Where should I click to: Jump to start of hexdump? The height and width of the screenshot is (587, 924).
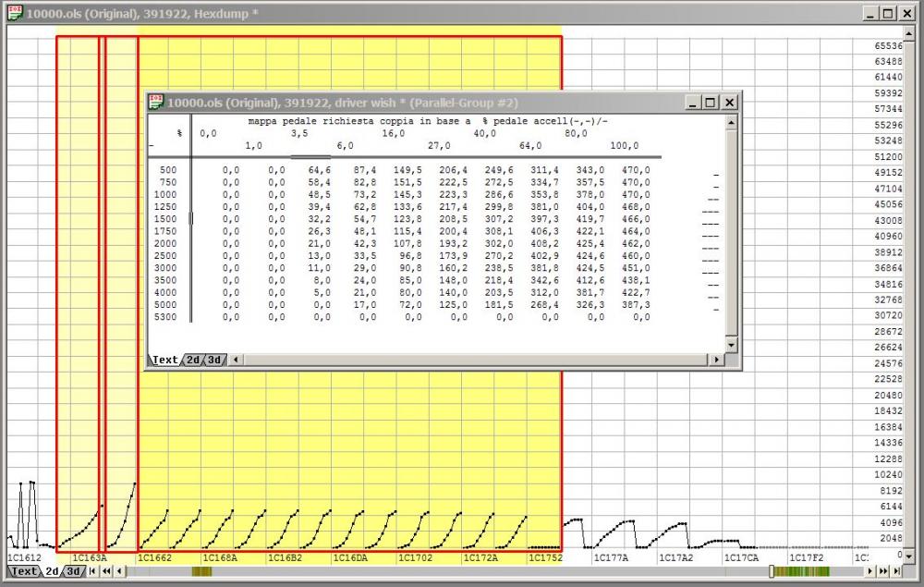click(x=92, y=572)
